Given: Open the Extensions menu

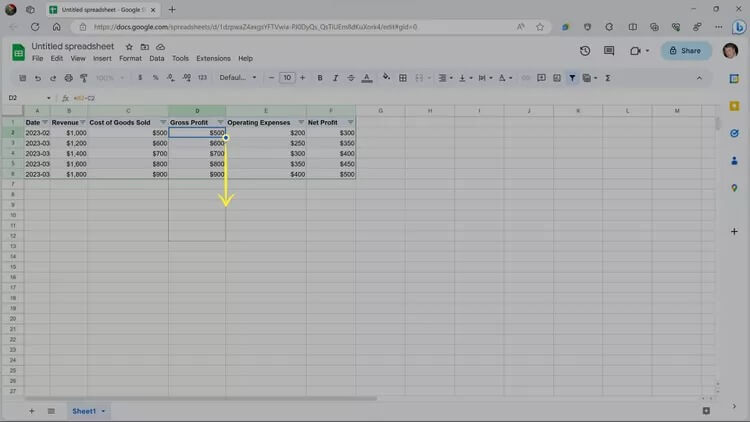Looking at the screenshot, I should pyautogui.click(x=213, y=59).
